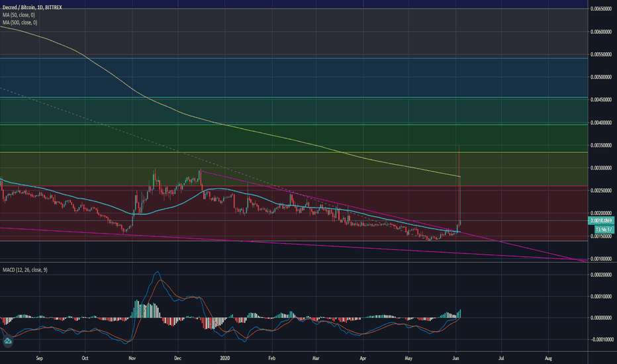Image resolution: width=617 pixels, height=364 pixels.
Task: Click the Jul label on time axis
Action: coord(501,359)
